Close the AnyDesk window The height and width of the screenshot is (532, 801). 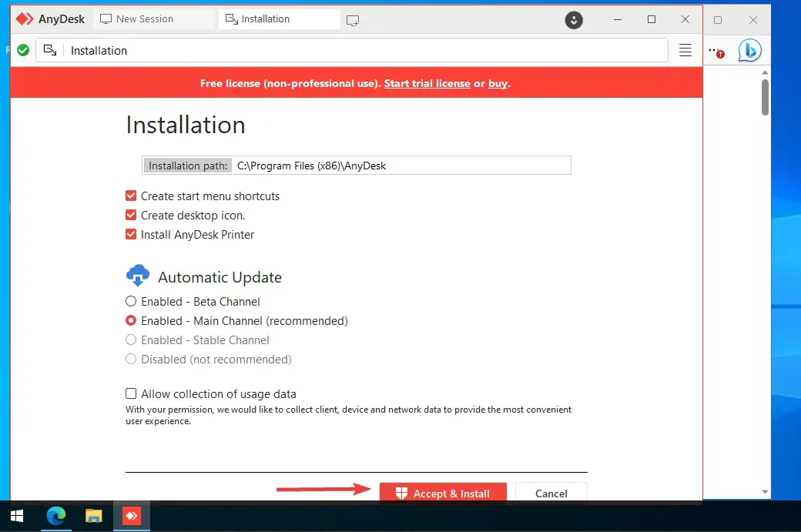click(685, 19)
